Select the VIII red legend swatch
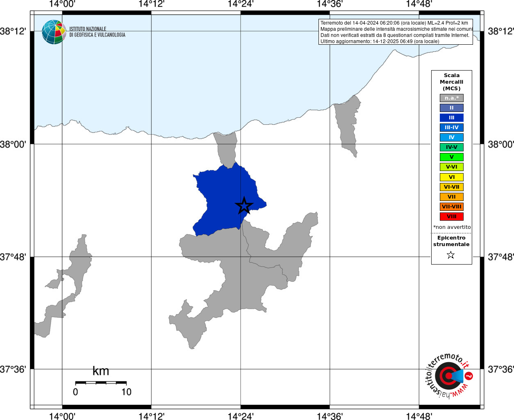This screenshot has height=420, width=514. 452,217
